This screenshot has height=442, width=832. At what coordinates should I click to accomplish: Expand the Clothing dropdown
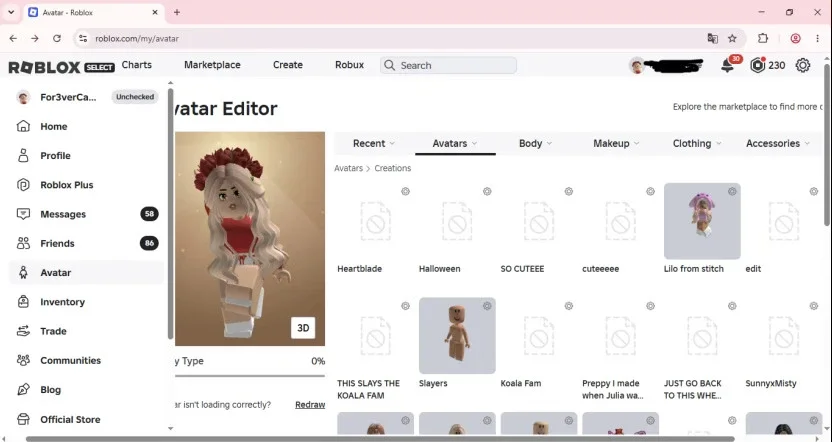(x=697, y=143)
